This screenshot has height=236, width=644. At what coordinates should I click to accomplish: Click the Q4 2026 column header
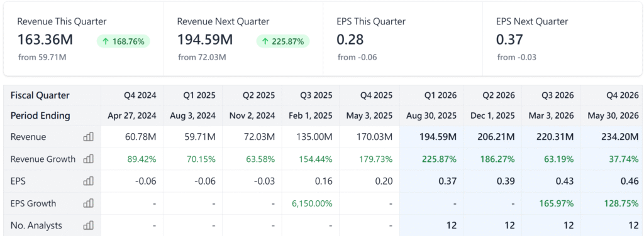tap(621, 95)
